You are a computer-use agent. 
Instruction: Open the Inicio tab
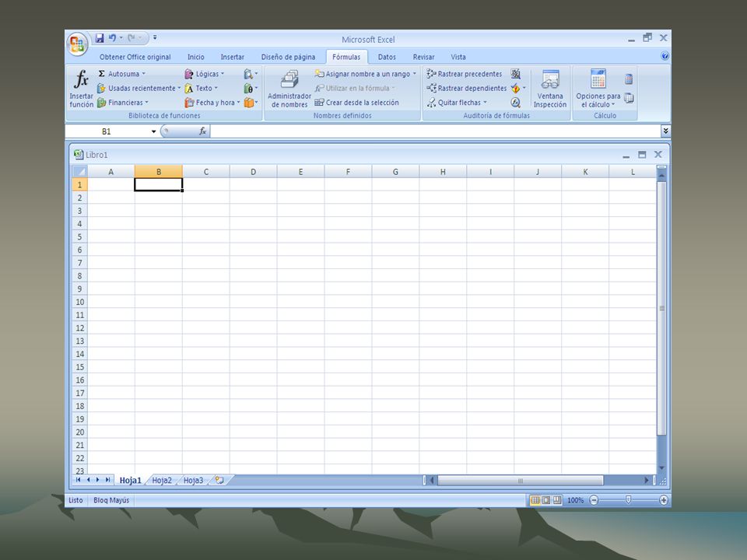point(196,57)
